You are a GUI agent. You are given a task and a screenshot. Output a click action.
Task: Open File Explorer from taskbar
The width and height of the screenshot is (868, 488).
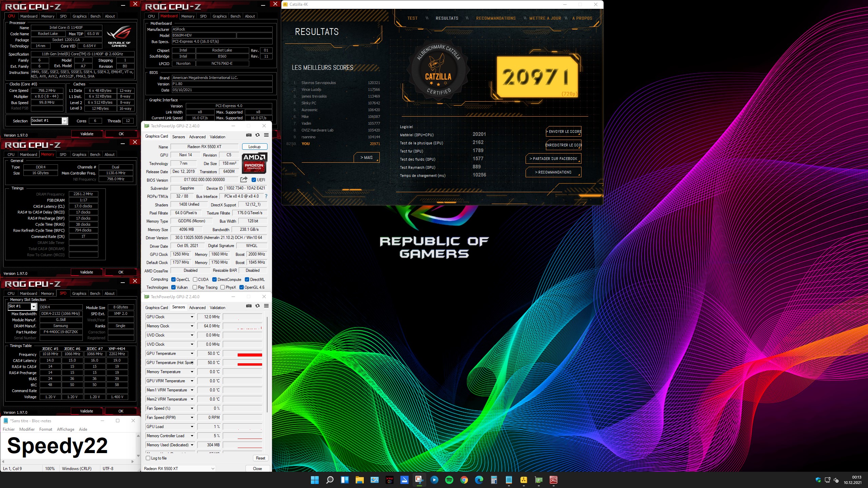click(360, 480)
